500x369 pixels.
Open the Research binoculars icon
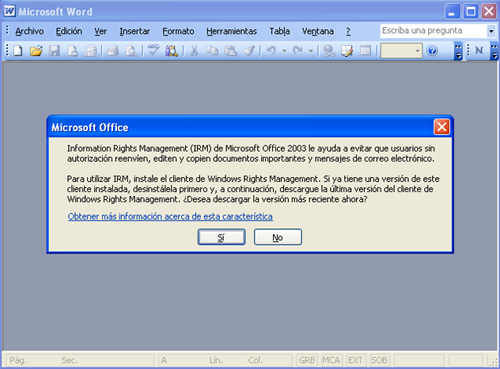(172, 51)
